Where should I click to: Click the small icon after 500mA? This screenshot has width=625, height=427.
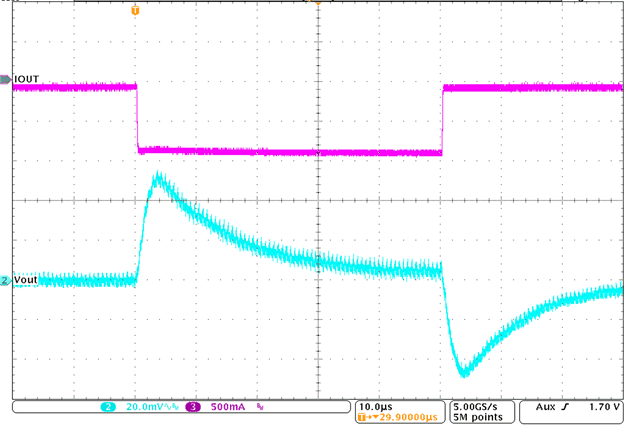point(262,408)
